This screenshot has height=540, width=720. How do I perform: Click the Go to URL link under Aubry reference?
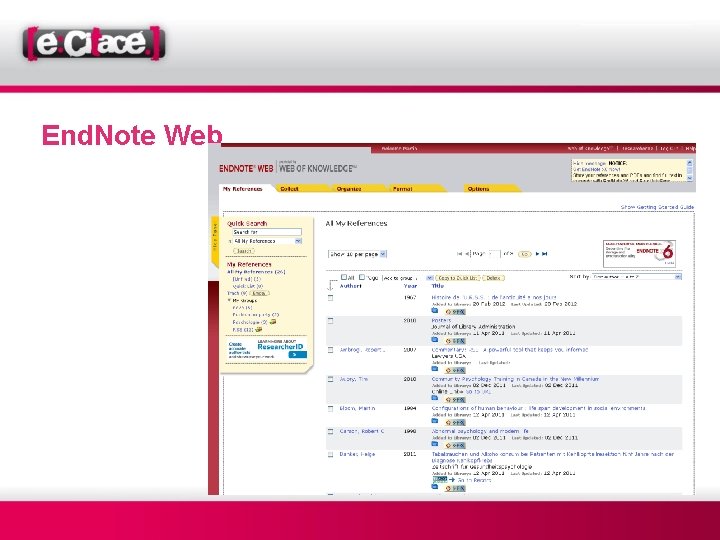478,392
